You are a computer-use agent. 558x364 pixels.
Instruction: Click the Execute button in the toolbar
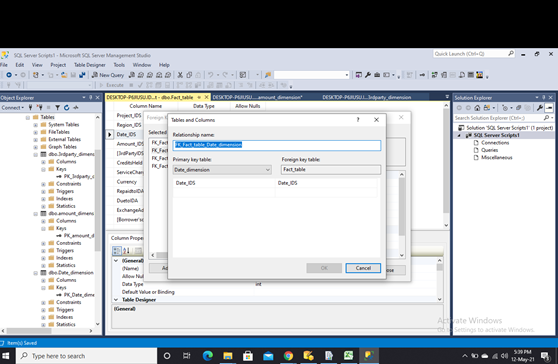111,85
